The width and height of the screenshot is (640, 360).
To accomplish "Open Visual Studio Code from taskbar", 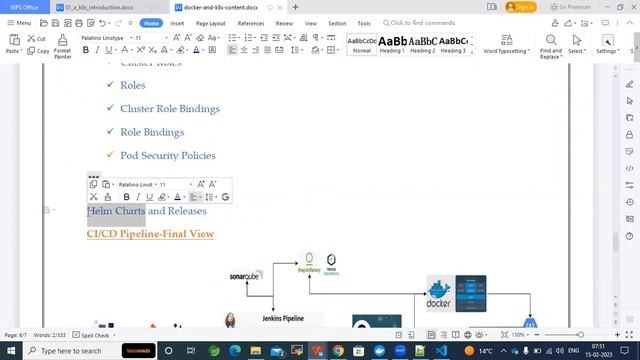I will pos(441,351).
